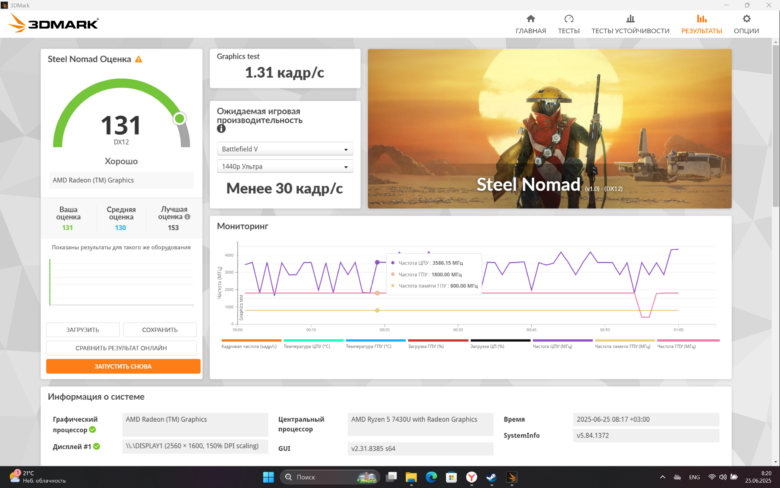This screenshot has width=780, height=488.
Task: Launch Microsoft Edge from the taskbar
Action: (431, 477)
